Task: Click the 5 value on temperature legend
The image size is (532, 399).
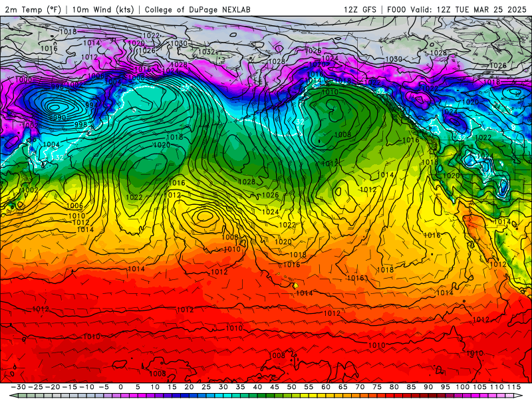Action: (138, 387)
